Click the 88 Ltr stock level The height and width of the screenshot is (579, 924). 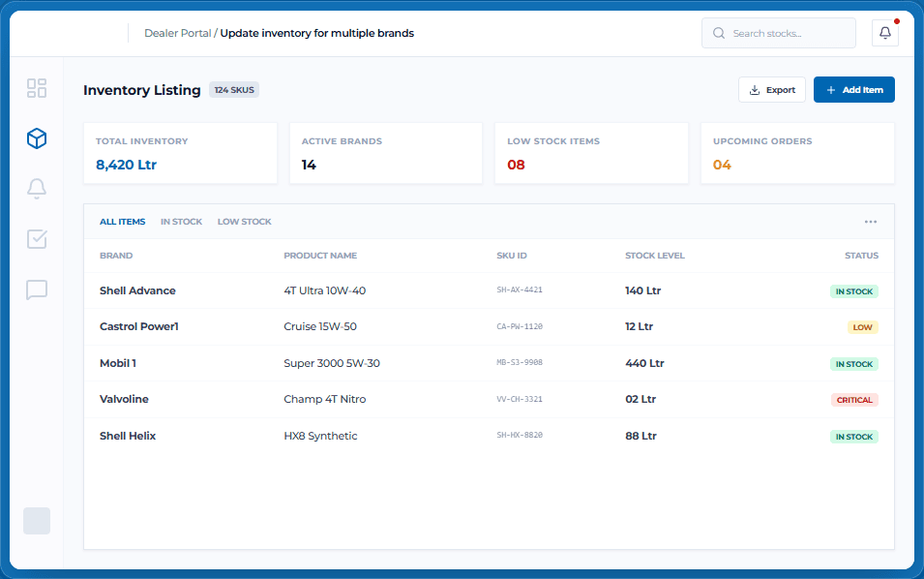pos(641,436)
